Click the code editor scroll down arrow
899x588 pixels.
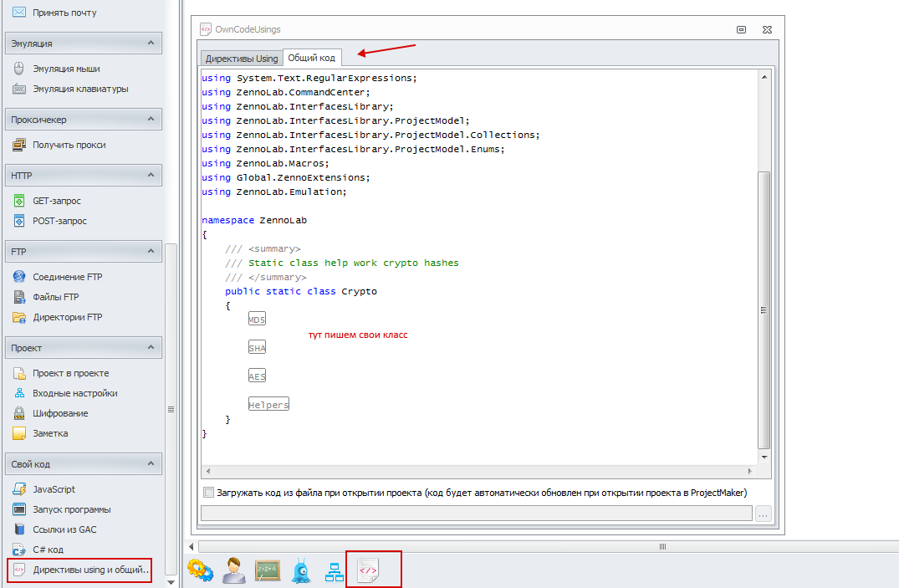point(764,458)
